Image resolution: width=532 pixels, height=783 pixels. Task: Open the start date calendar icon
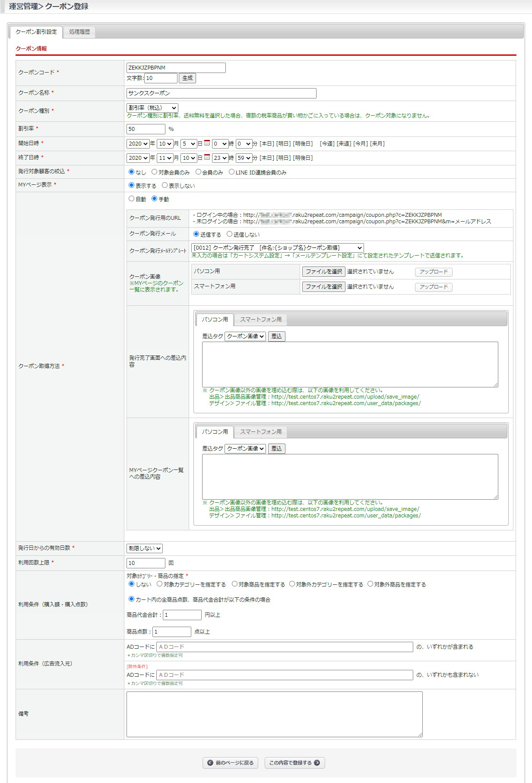point(207,143)
